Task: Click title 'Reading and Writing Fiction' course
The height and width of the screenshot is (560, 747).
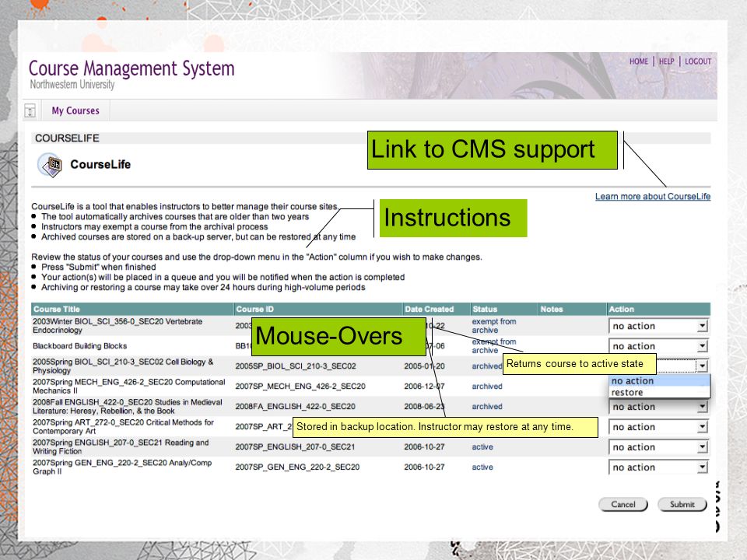Action: [x=121, y=446]
